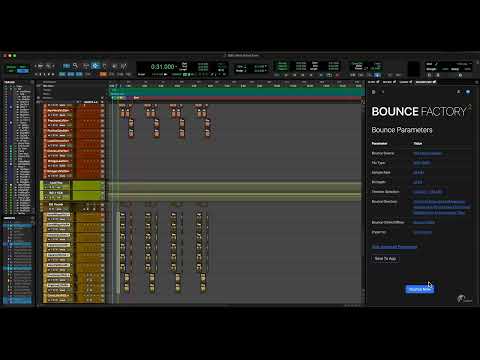Click the File Type value link
The height and width of the screenshot is (360, 480).
pos(422,163)
